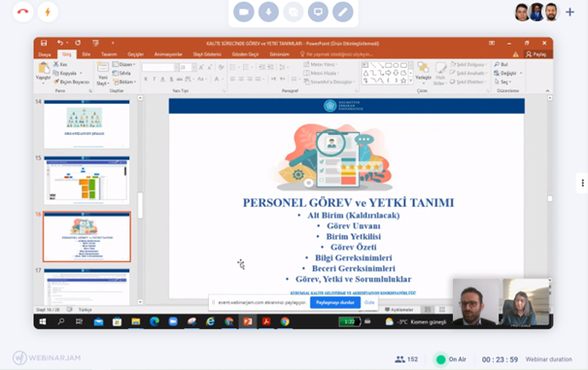Image resolution: width=588 pixels, height=370 pixels.
Task: Click the orange lightning bolt icon
Action: coord(48,12)
